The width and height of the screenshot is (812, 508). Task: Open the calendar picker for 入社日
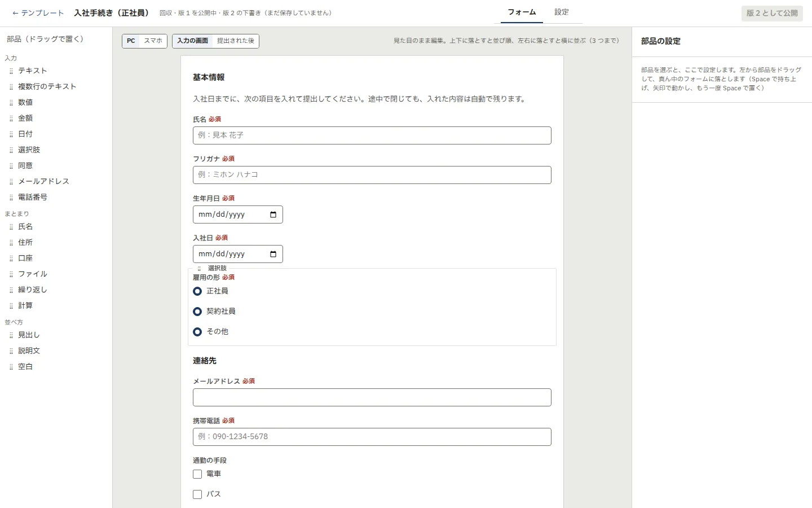[273, 254]
